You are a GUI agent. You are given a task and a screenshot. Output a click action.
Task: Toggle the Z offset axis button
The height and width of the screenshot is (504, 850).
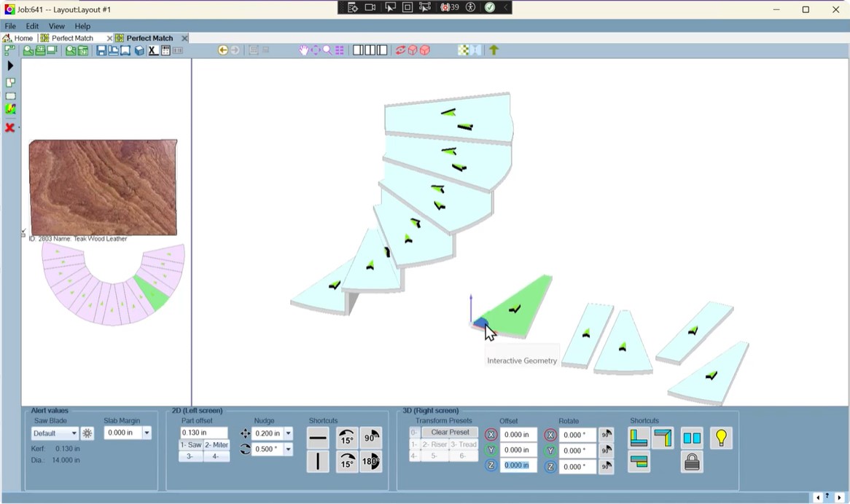491,466
